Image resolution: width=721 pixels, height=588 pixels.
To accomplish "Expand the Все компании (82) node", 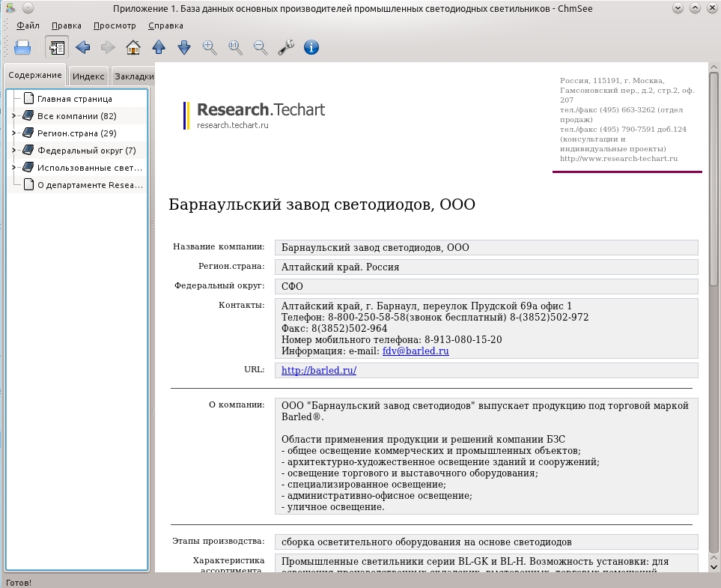I will click(13, 116).
